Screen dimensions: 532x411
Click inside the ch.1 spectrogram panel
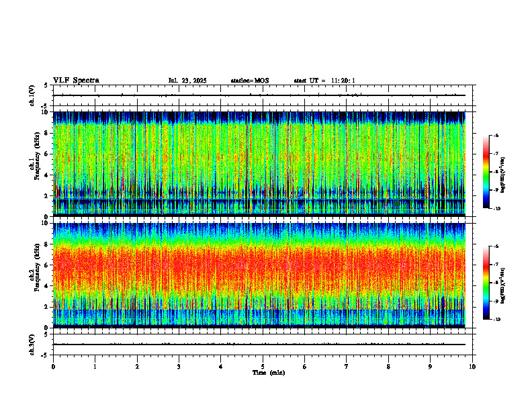[259, 164]
